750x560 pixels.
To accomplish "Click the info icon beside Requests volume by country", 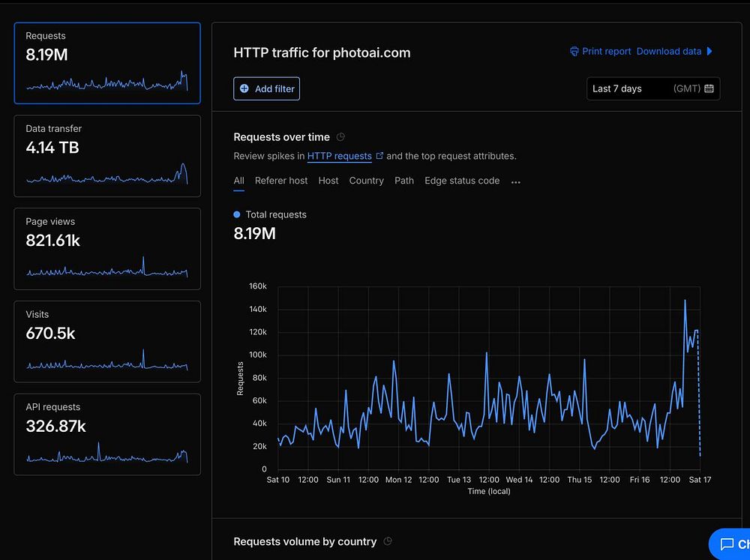I will (x=388, y=541).
